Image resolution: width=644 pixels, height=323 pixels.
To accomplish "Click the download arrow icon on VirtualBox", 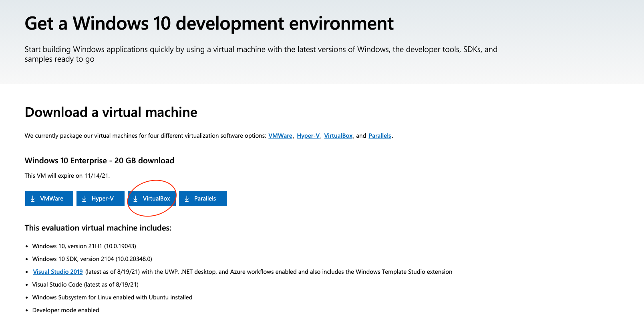I will [x=135, y=199].
